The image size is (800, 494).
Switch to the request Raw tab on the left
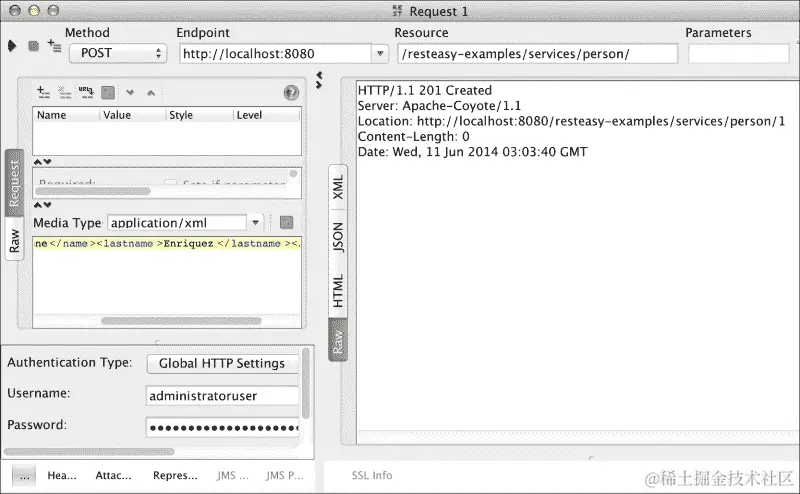coord(14,240)
